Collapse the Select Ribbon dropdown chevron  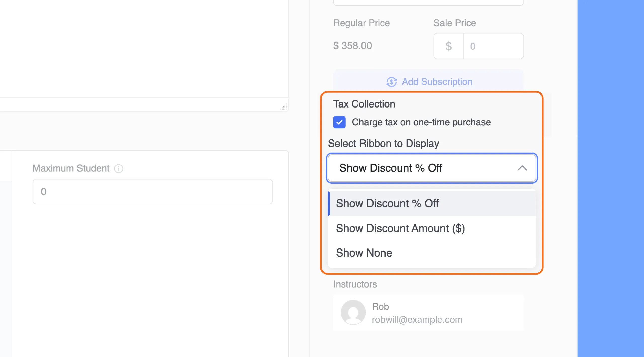522,168
